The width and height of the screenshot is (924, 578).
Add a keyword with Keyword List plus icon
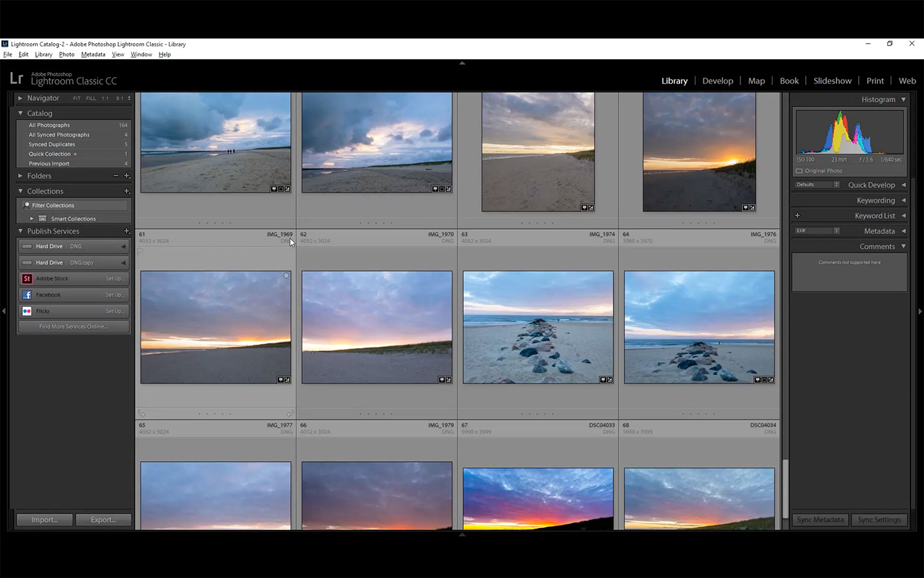click(797, 216)
